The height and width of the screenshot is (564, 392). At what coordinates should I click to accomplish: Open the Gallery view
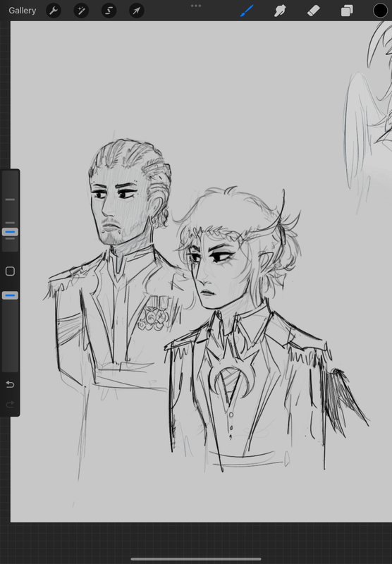click(x=23, y=11)
